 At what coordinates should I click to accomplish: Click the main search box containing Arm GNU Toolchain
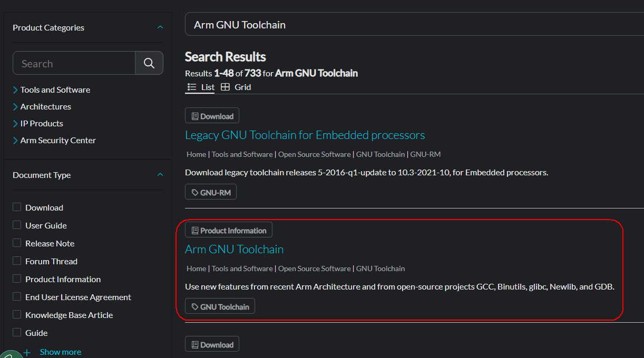coord(414,25)
